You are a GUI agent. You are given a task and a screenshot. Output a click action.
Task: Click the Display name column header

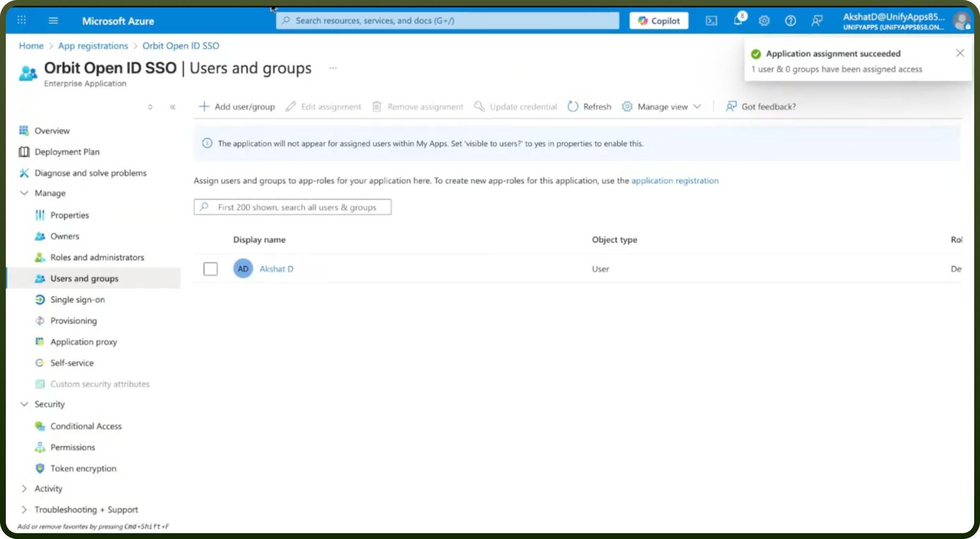[259, 240]
